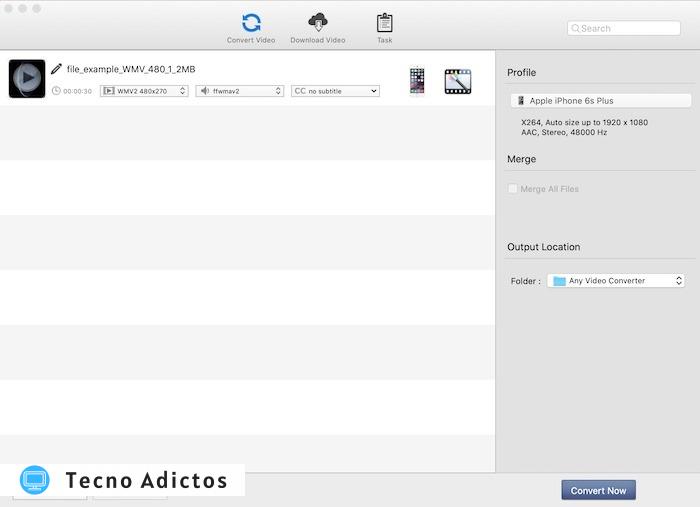This screenshot has width=700, height=507.
Task: Choose the Apple iPhone 6s Plus profile selector
Action: tap(600, 101)
